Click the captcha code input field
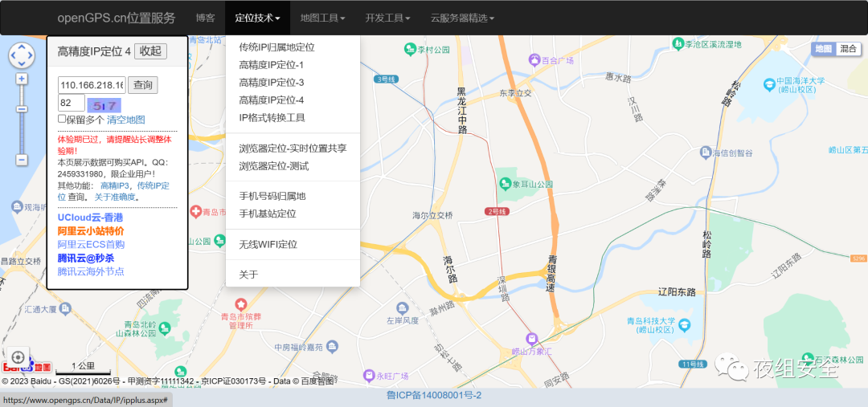This screenshot has height=407, width=868. tap(72, 103)
